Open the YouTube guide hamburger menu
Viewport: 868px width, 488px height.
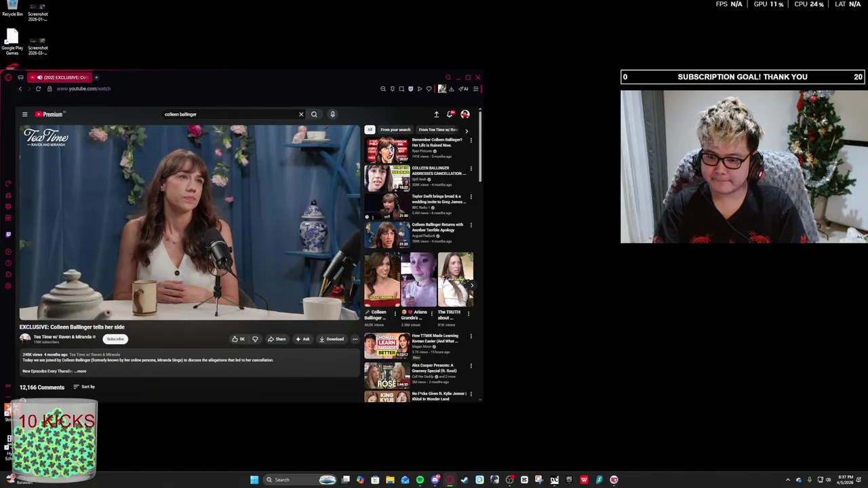coord(24,115)
